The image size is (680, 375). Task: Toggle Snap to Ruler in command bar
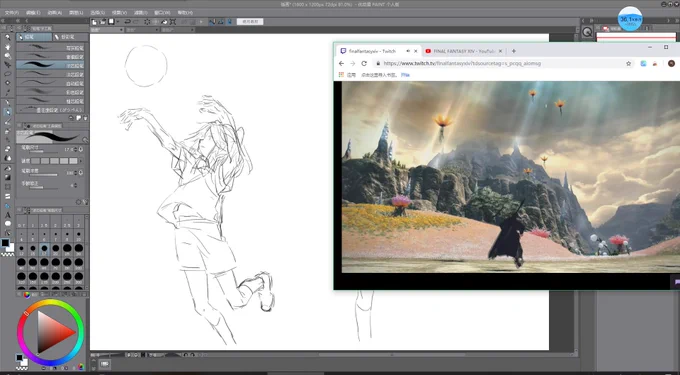tap(212, 22)
